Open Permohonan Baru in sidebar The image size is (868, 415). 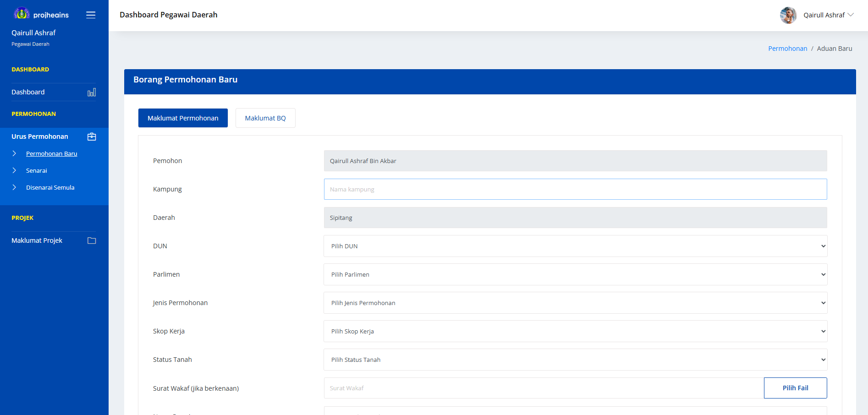(51, 153)
